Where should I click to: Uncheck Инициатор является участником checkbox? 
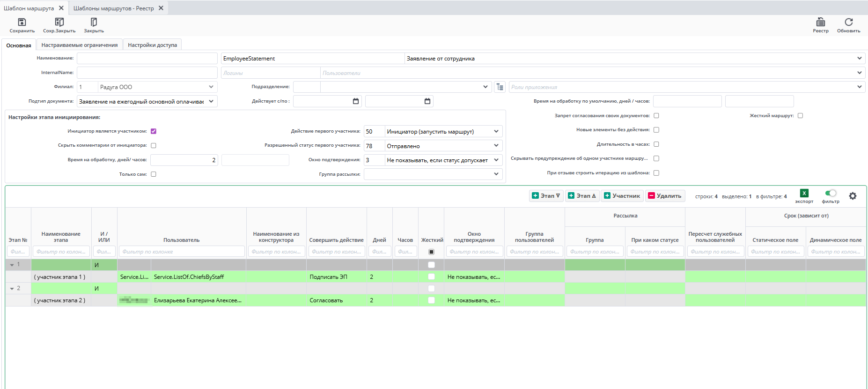coord(154,131)
